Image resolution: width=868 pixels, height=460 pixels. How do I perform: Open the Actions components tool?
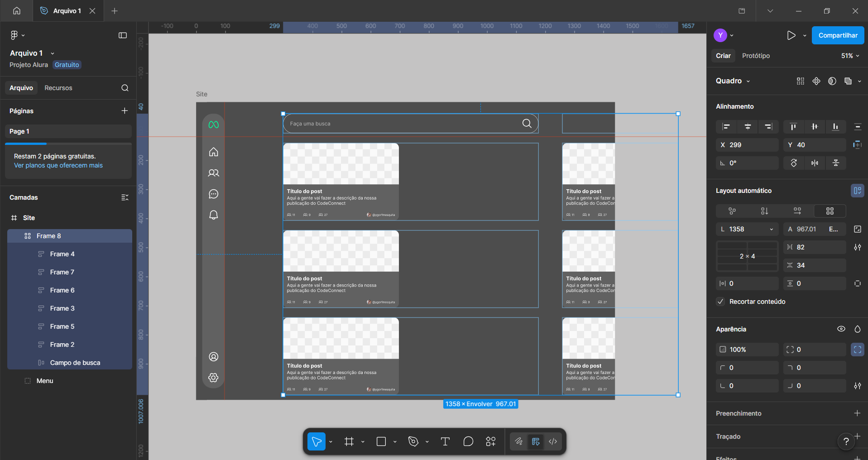[491, 441]
